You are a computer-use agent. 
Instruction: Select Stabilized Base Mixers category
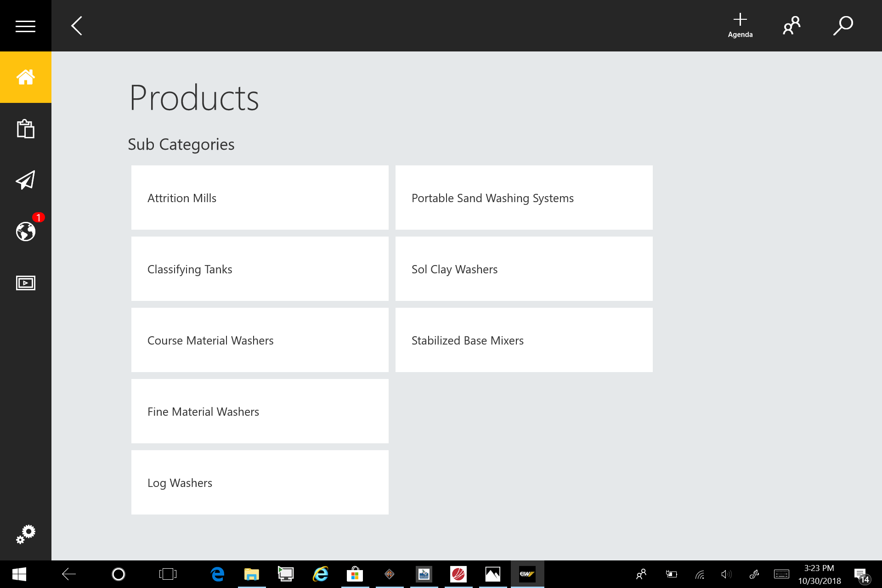(x=524, y=340)
